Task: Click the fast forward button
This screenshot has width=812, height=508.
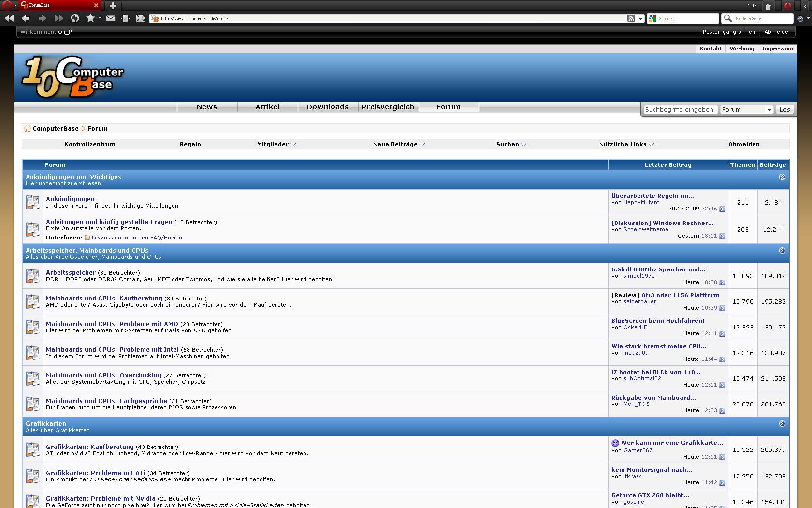Action: coord(59,18)
